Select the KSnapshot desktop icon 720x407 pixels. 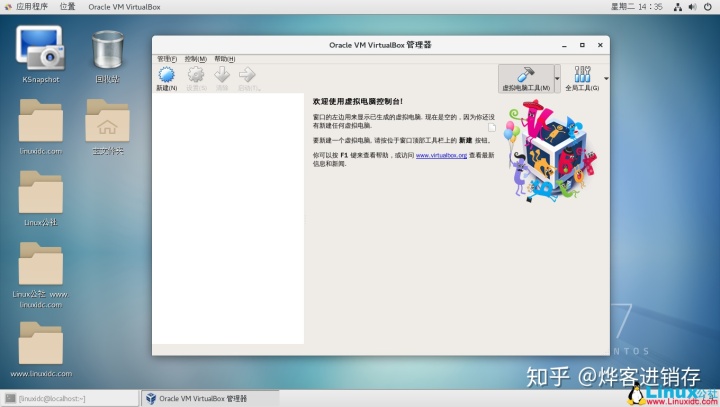40,55
